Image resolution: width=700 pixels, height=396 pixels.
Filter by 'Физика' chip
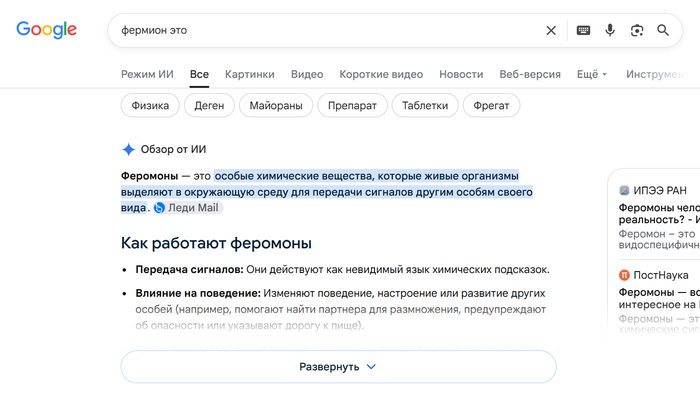(150, 105)
